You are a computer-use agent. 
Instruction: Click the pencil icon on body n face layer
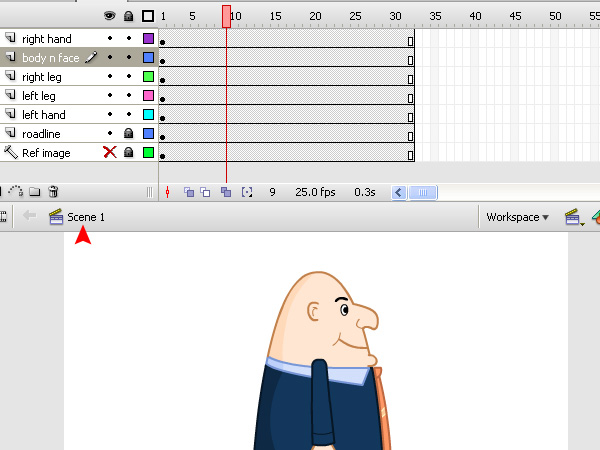(91, 57)
